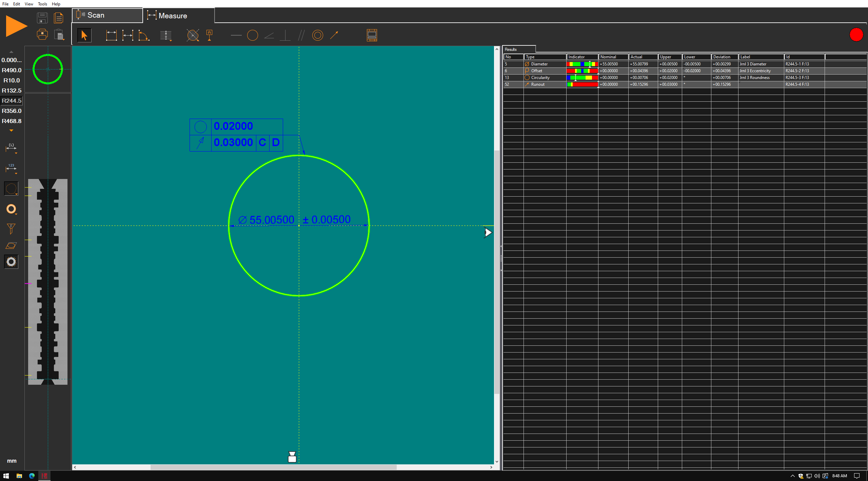Click the Runout row color indicator bar
This screenshot has width=868, height=481.
[582, 84]
